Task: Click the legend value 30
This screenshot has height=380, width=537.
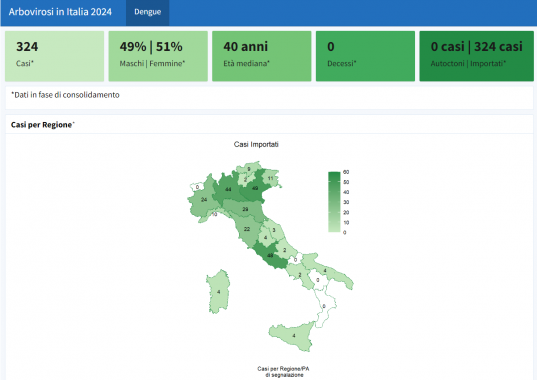Action: [x=346, y=202]
